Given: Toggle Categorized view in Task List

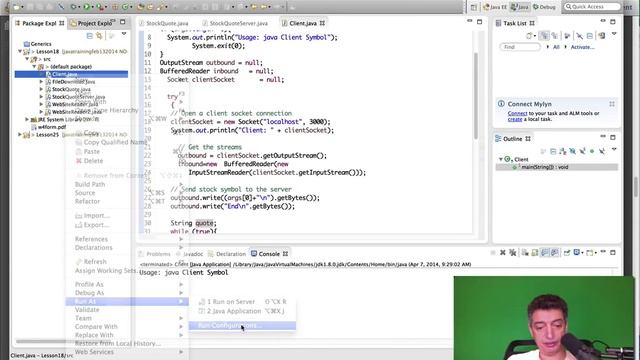Looking at the screenshot, I should (544, 36).
